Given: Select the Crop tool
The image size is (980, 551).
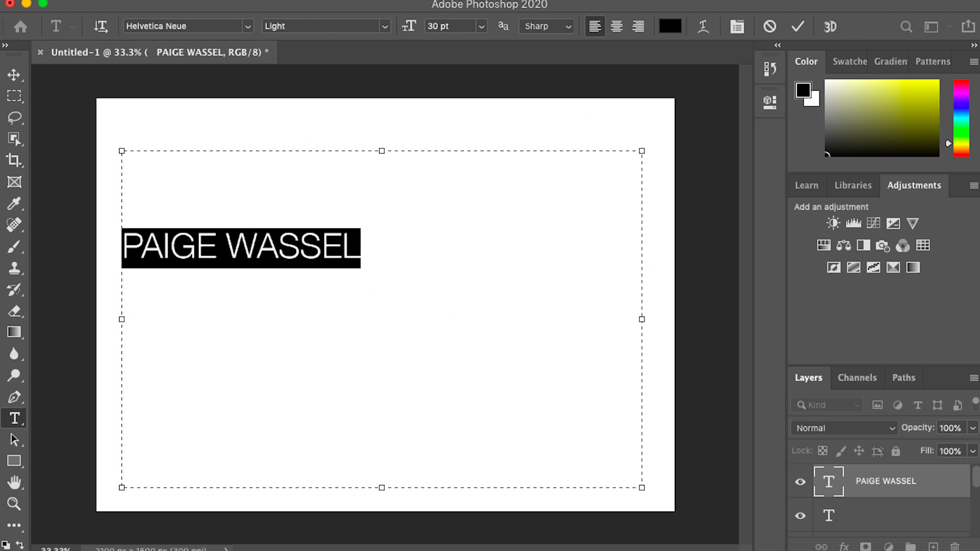Looking at the screenshot, I should coord(14,160).
